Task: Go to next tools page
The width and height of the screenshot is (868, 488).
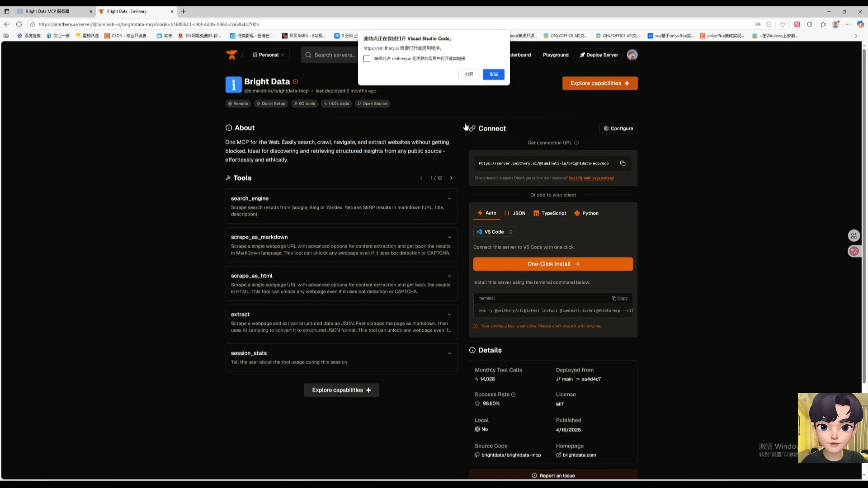Action: (451, 178)
